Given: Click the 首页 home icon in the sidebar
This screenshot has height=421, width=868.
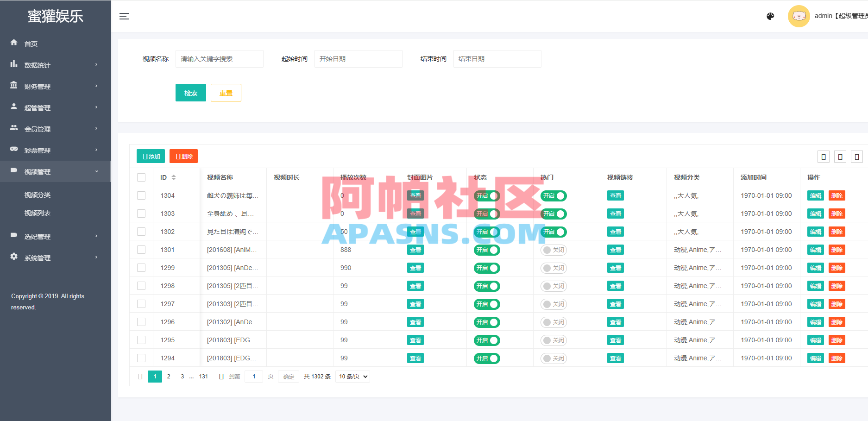Looking at the screenshot, I should (x=14, y=43).
